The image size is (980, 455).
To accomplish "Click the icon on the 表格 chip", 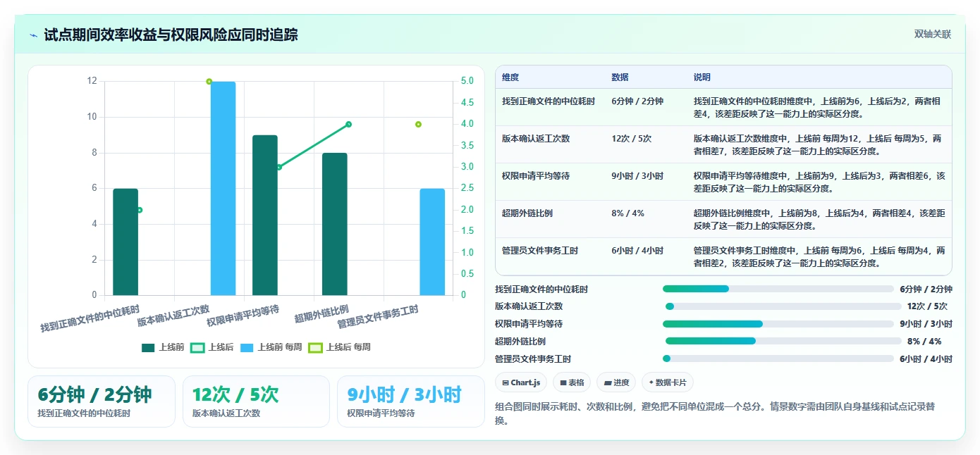I will 563,382.
